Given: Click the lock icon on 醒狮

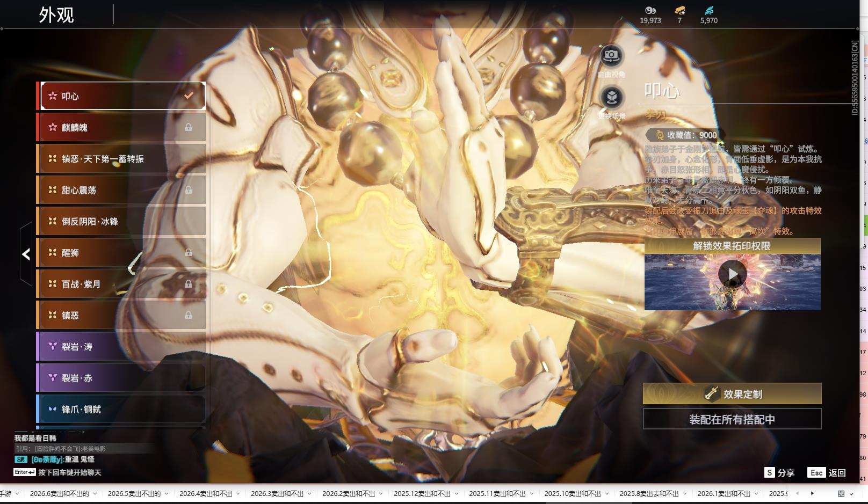Looking at the screenshot, I should [189, 252].
